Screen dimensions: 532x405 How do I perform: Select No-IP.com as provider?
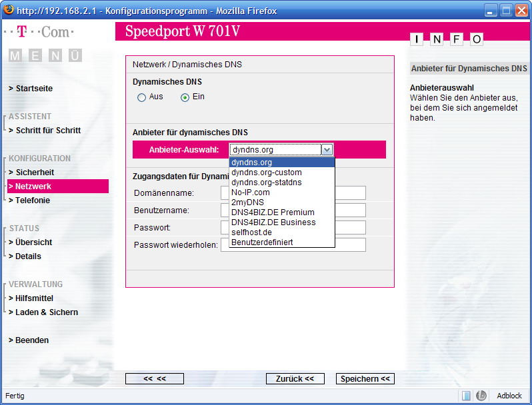(282, 192)
